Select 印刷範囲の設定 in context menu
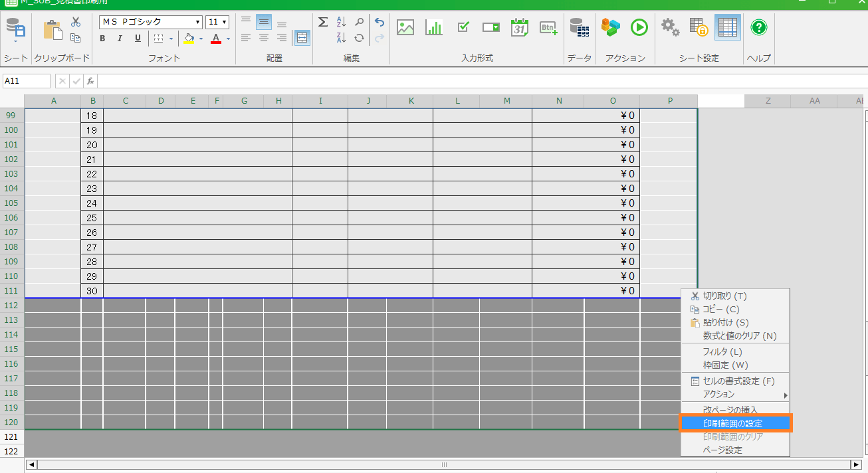The height and width of the screenshot is (473, 868). [732, 423]
